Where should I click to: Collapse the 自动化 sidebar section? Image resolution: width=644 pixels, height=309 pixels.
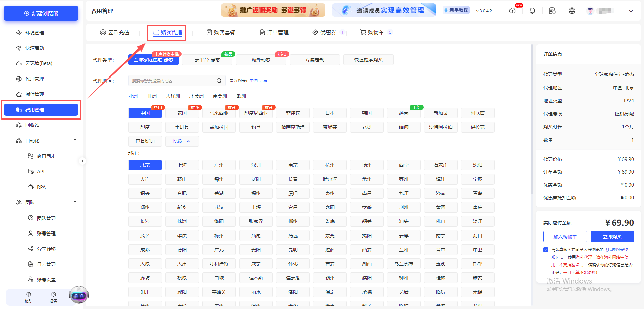[x=75, y=140]
